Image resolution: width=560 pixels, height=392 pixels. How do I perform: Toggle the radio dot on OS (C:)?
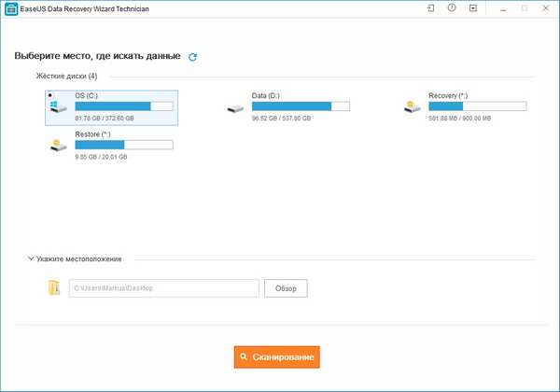[x=49, y=95]
